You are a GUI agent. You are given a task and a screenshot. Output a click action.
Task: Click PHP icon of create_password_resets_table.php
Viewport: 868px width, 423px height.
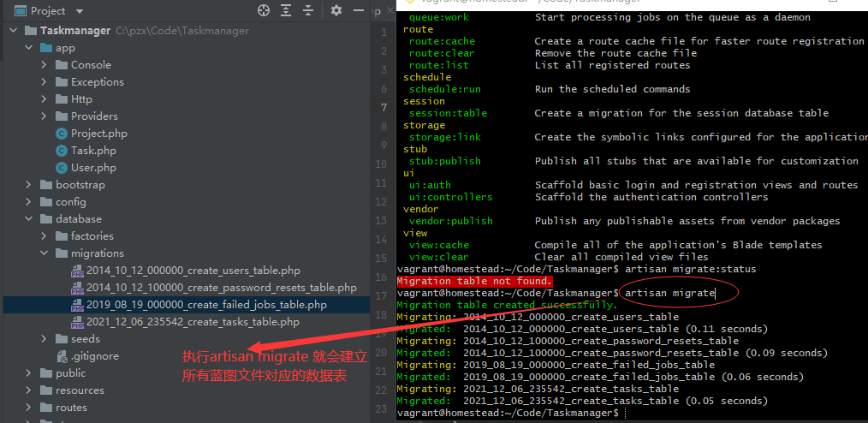click(x=77, y=288)
